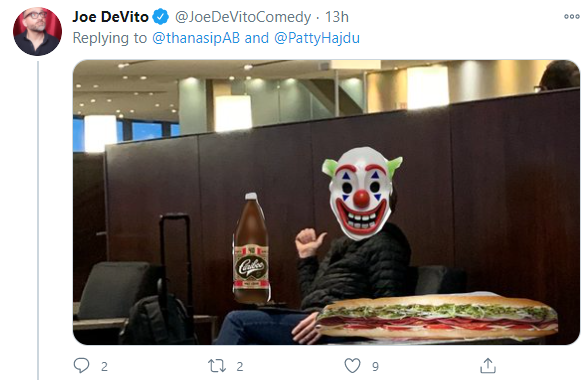Click the sandwich in the tweet image
588x380 pixels.
[x=437, y=317]
